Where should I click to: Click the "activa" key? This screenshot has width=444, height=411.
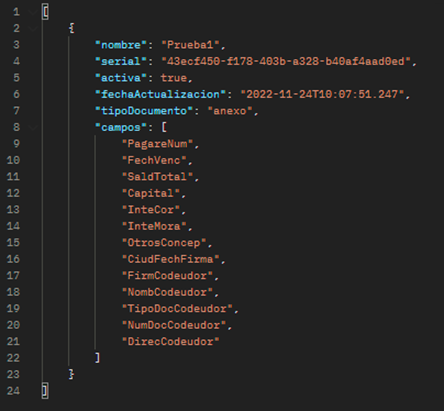pyautogui.click(x=121, y=78)
